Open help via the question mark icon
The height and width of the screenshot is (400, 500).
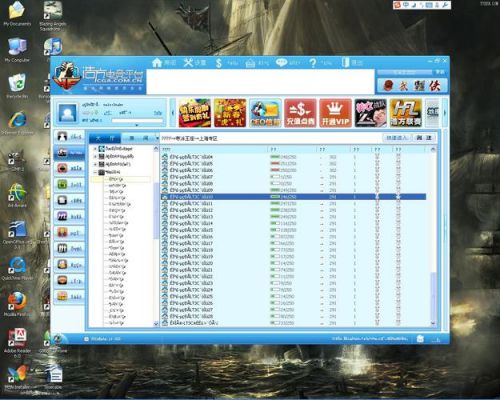click(313, 63)
